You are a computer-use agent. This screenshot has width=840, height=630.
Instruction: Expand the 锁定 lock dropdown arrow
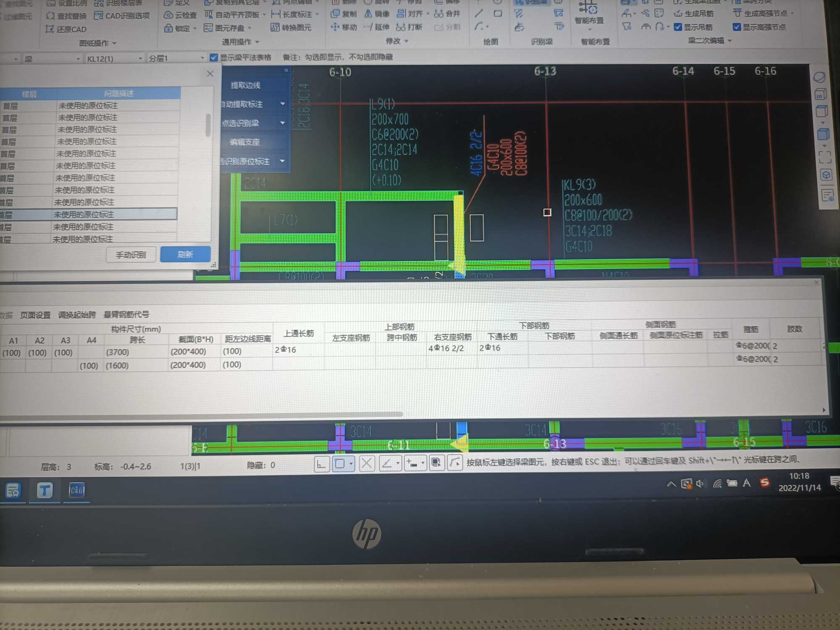tap(195, 29)
